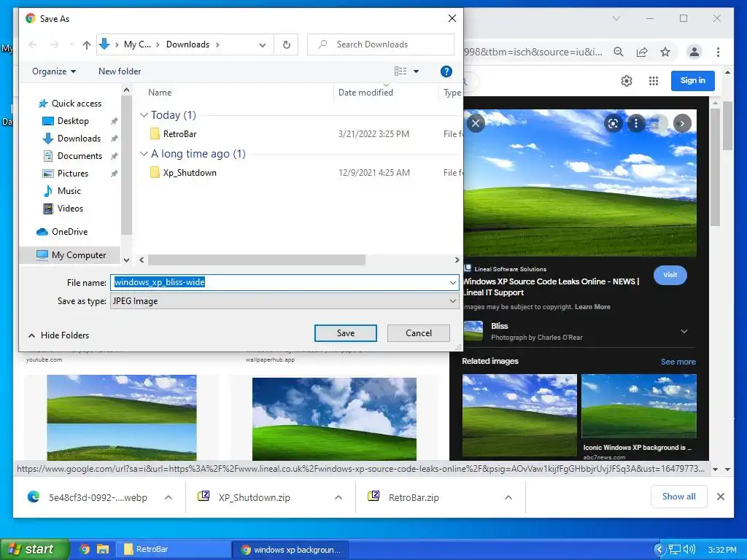Screen dimensions: 747x560
Task: Bookmark this page star icon in Chrome
Action: (665, 52)
